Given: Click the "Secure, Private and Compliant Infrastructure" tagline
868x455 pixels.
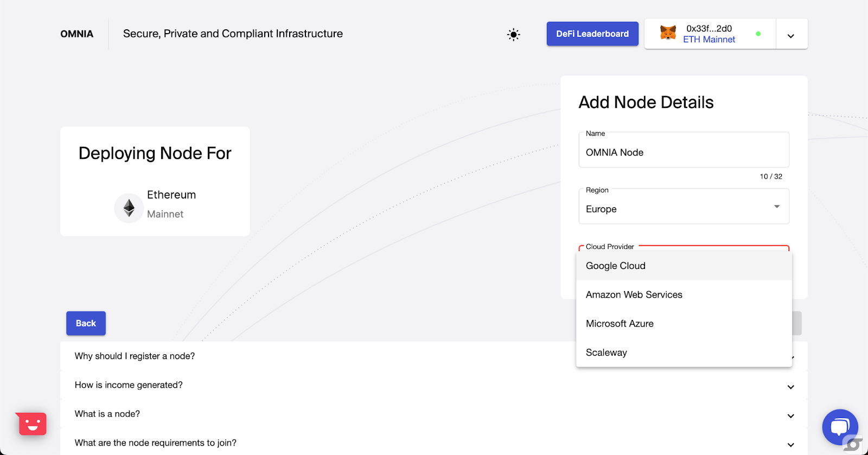Looking at the screenshot, I should [233, 34].
